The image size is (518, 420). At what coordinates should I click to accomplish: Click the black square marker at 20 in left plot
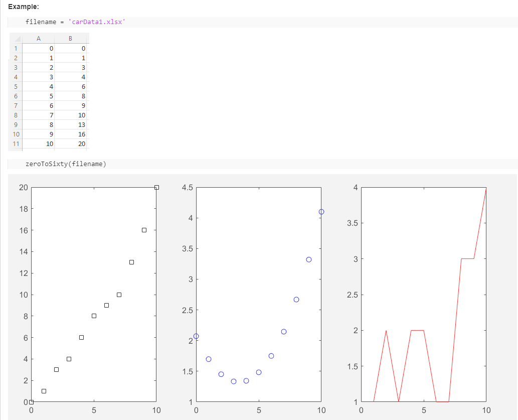click(156, 188)
